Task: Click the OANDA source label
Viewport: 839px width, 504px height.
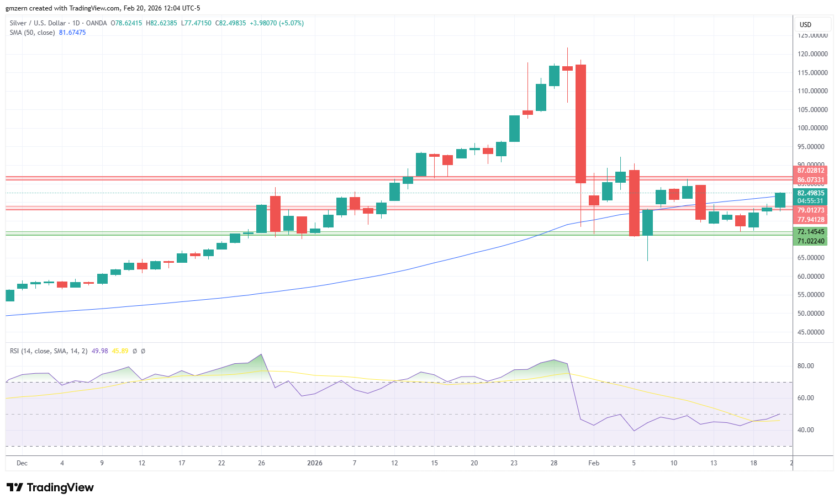Action: click(97, 23)
